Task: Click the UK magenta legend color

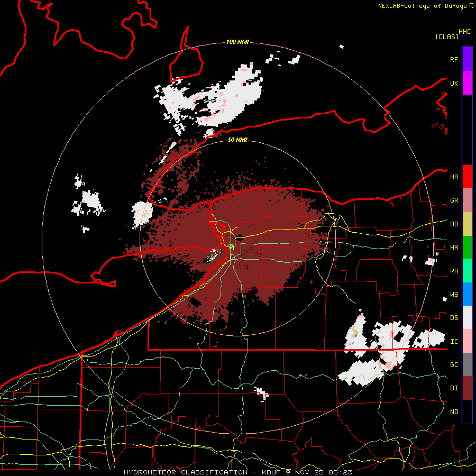Action: pyautogui.click(x=467, y=83)
